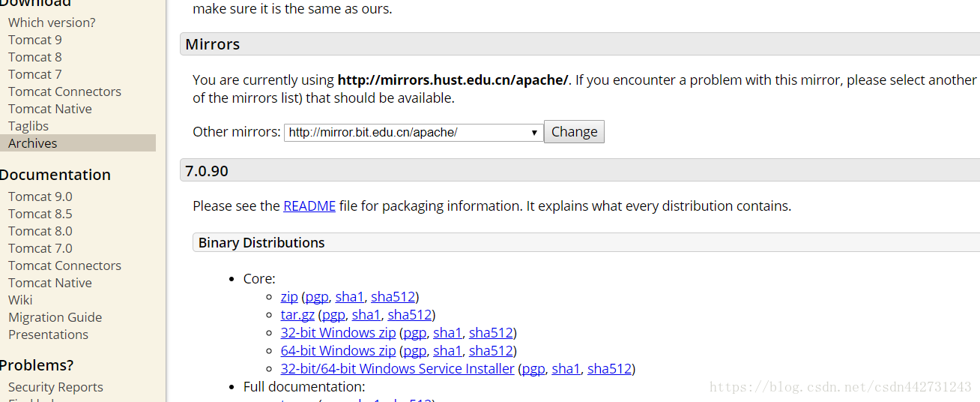Open sha512 checksum for tar.gz
The image size is (980, 402).
(410, 314)
